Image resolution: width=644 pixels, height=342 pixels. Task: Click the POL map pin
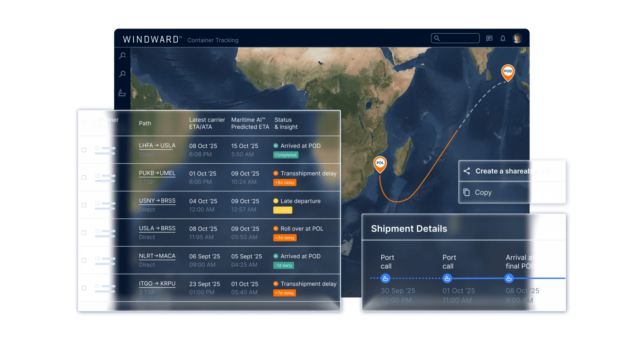pyautogui.click(x=380, y=163)
